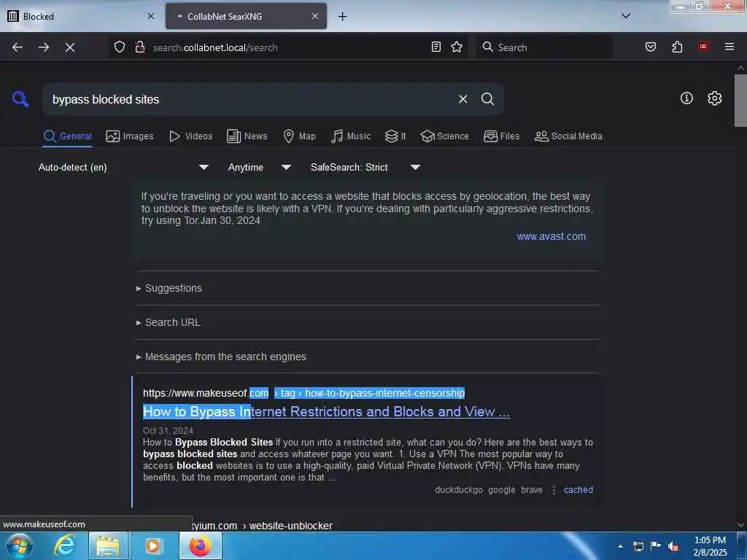Open a new tab with the plus button

[x=343, y=17]
